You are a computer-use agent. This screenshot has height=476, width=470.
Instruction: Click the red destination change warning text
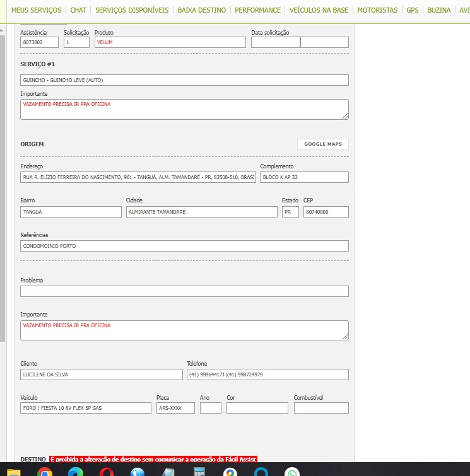(153, 460)
